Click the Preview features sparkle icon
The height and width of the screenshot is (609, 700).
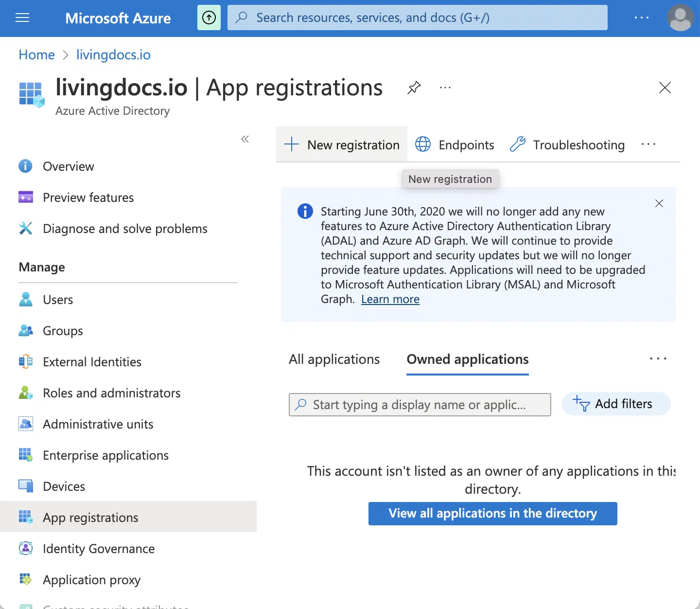pyautogui.click(x=26, y=197)
